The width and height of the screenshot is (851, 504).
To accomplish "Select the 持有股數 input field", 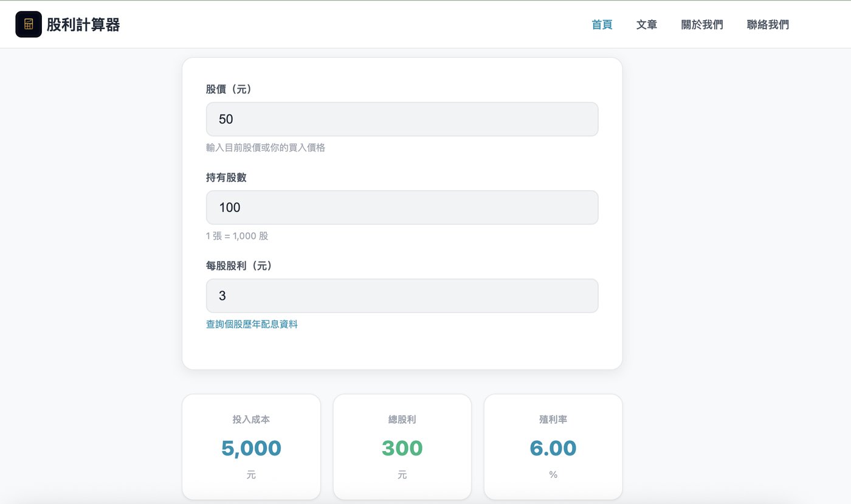I will click(x=402, y=207).
